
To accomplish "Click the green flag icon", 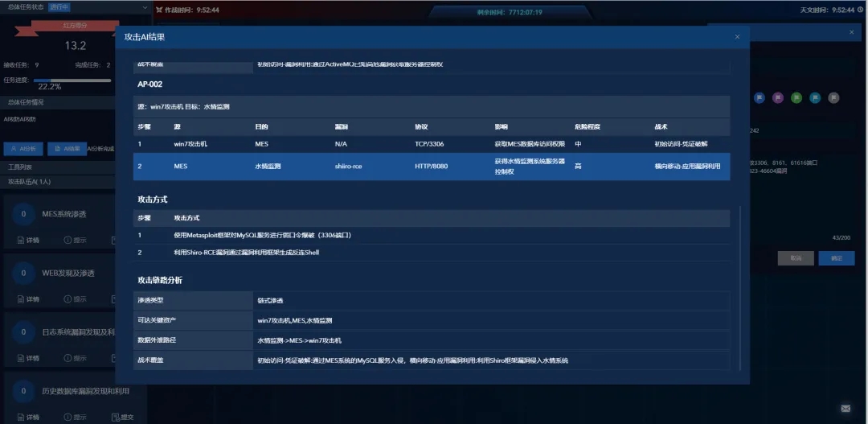I will (x=796, y=97).
